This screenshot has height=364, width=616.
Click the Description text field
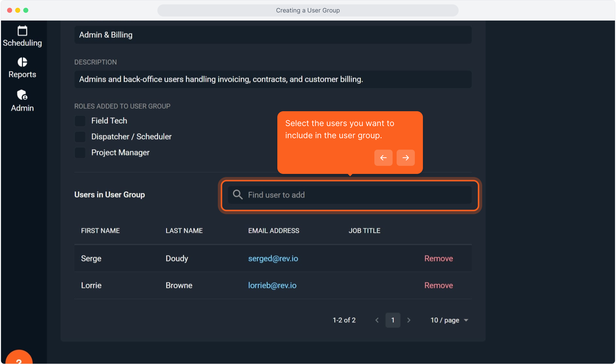click(x=273, y=79)
